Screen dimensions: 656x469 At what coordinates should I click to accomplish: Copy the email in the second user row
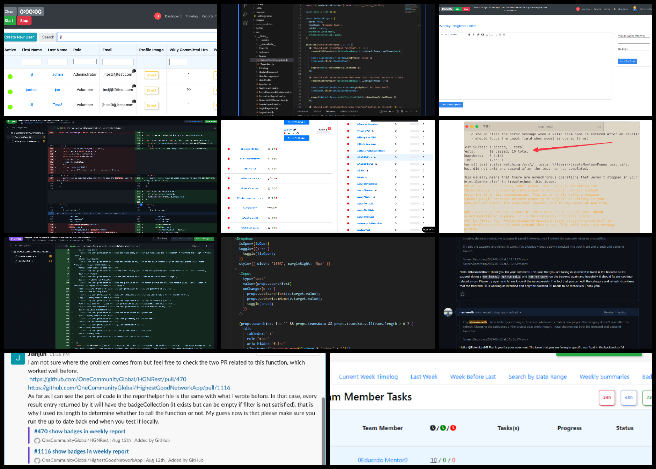coord(134,86)
